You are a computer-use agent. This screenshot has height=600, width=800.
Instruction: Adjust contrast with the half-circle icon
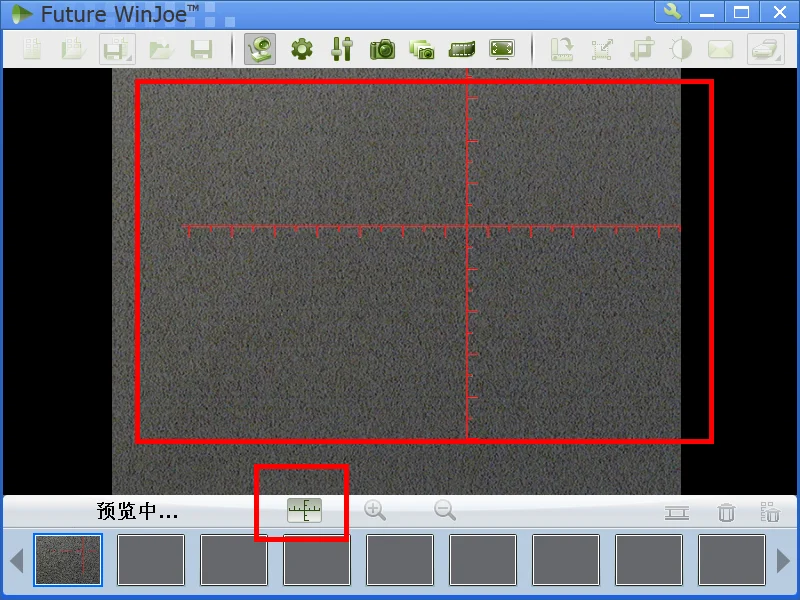(x=681, y=49)
